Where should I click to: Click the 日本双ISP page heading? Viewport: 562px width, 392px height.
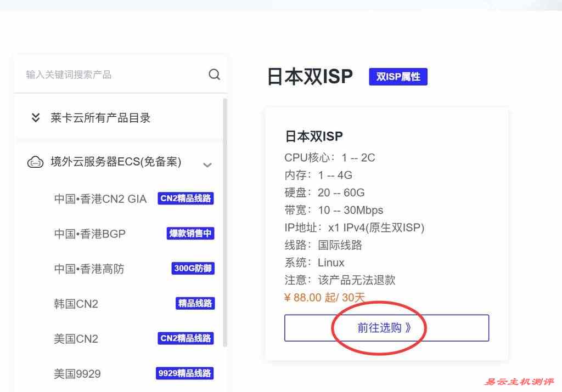pos(310,77)
